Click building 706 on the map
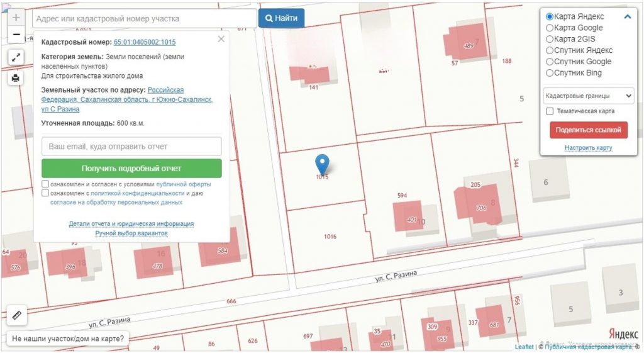Image resolution: width=644 pixels, height=353 pixels. point(481,208)
